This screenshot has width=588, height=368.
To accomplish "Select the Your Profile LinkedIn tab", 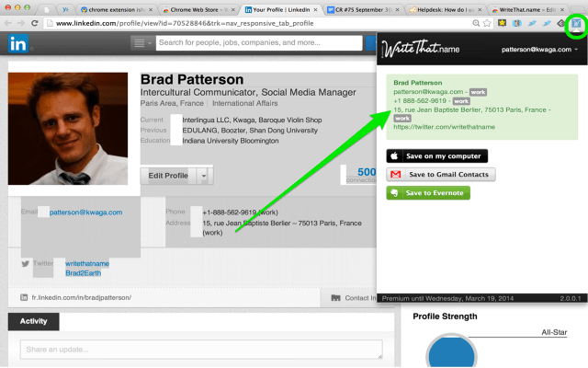I will point(281,9).
